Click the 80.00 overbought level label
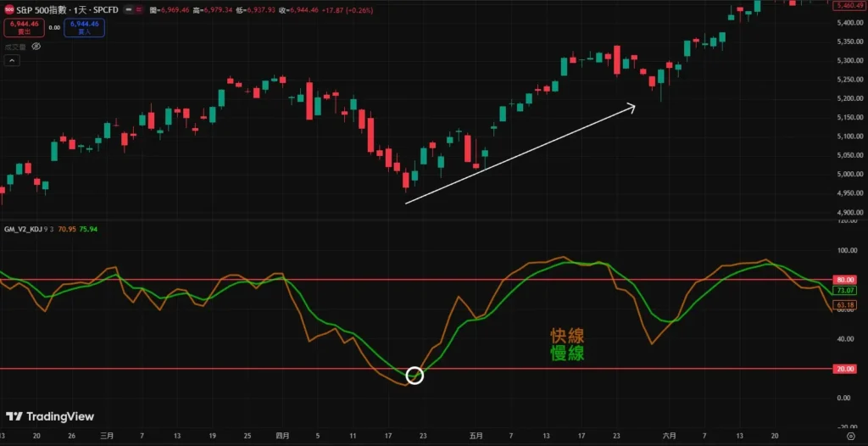Image resolution: width=868 pixels, height=446 pixels. 845,279
